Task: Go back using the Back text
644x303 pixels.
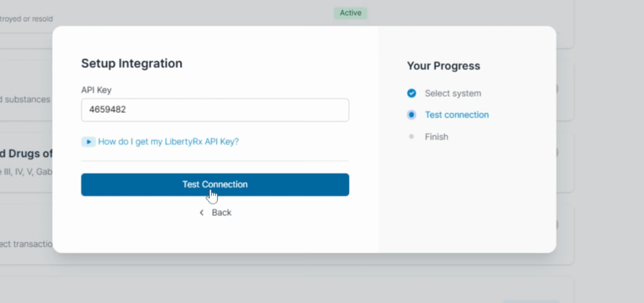Action: (x=221, y=213)
